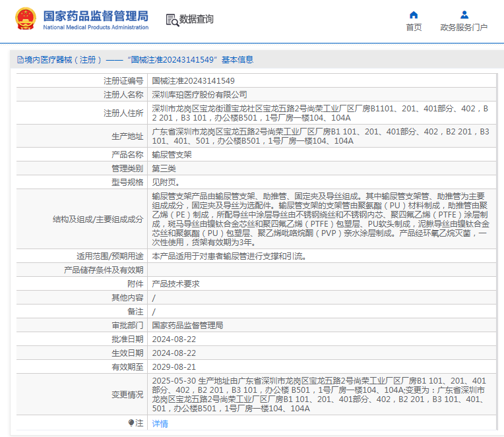Click the 注册证编号 label
The width and height of the screenshot is (504, 437).
click(123, 81)
